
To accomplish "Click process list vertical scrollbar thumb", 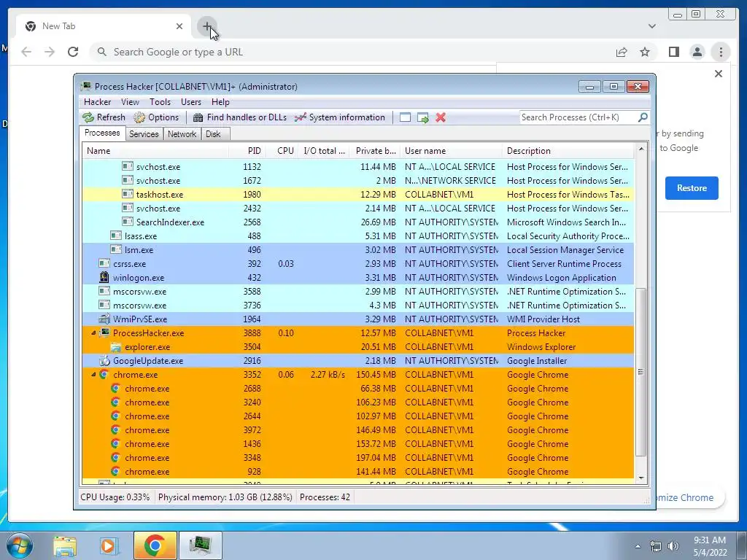I will (x=640, y=371).
